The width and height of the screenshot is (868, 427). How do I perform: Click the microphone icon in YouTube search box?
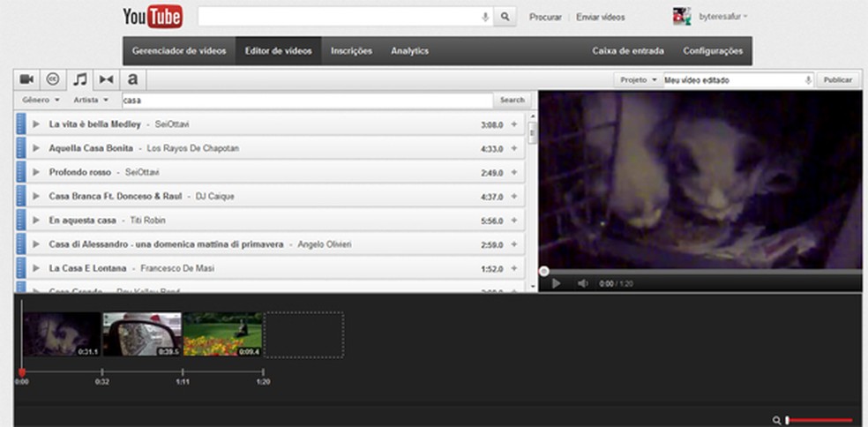click(x=485, y=17)
